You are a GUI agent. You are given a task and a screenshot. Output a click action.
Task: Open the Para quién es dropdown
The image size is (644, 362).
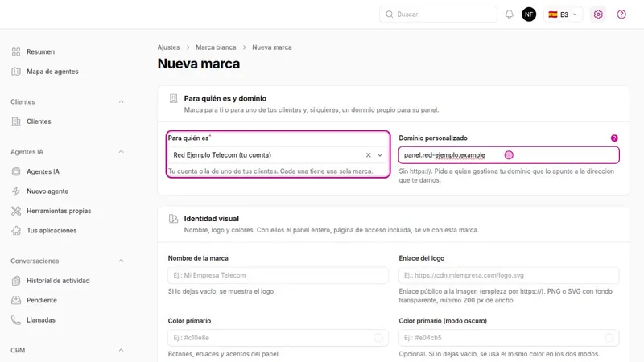click(x=380, y=155)
